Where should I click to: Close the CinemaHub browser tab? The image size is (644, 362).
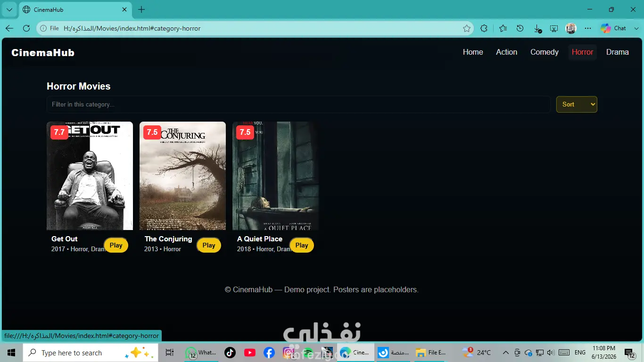[124, 9]
